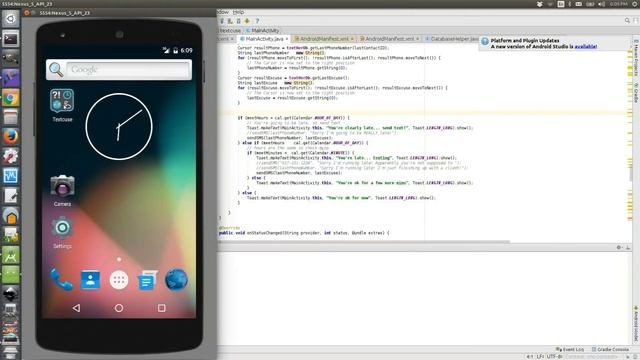Image resolution: width=640 pixels, height=360 pixels.
Task: Close the first AndroidManifest.xml tab
Action: click(352, 39)
